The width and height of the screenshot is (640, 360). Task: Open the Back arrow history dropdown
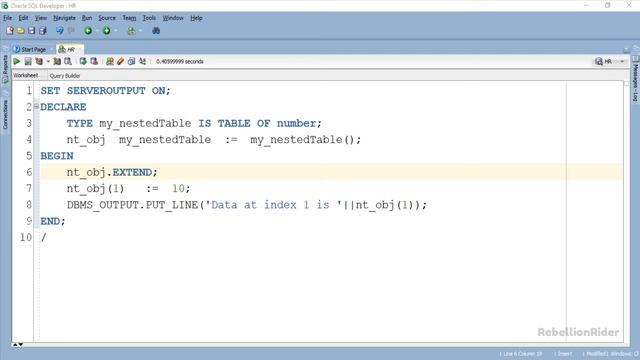click(x=97, y=31)
